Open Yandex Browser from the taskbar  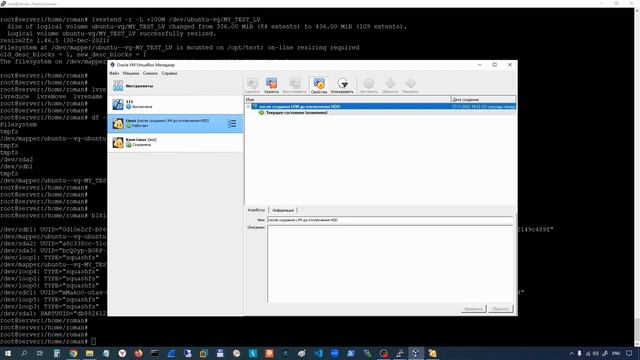[x=122, y=353]
